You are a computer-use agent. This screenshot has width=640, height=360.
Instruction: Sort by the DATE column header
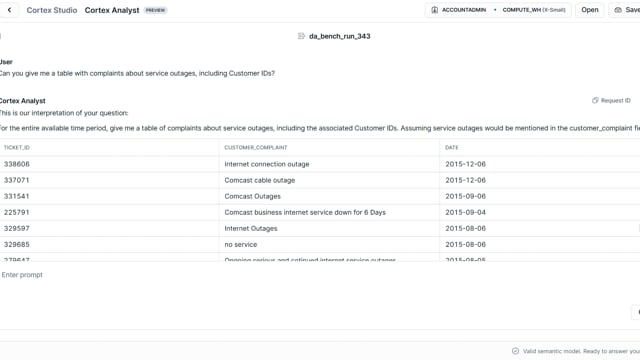(452, 147)
